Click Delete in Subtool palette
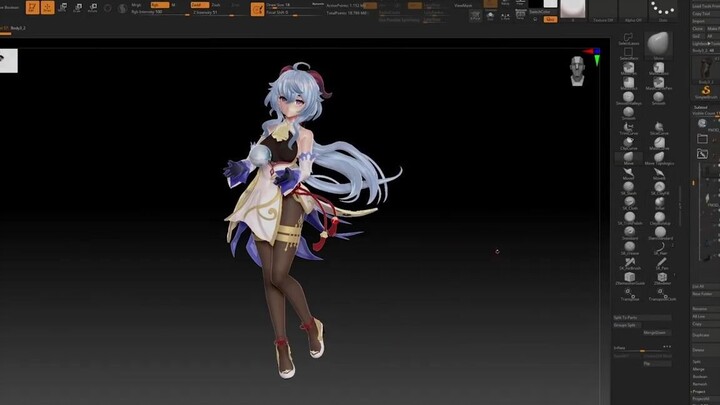 pyautogui.click(x=706, y=350)
